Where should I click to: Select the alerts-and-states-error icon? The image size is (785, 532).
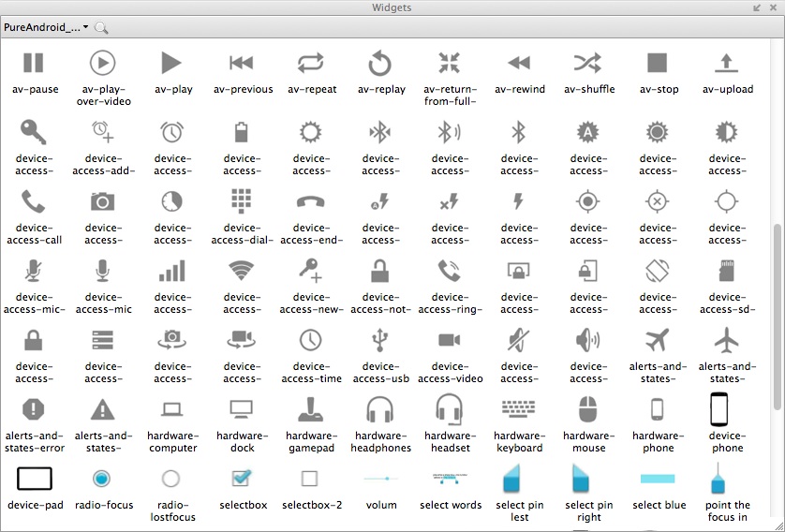click(34, 409)
